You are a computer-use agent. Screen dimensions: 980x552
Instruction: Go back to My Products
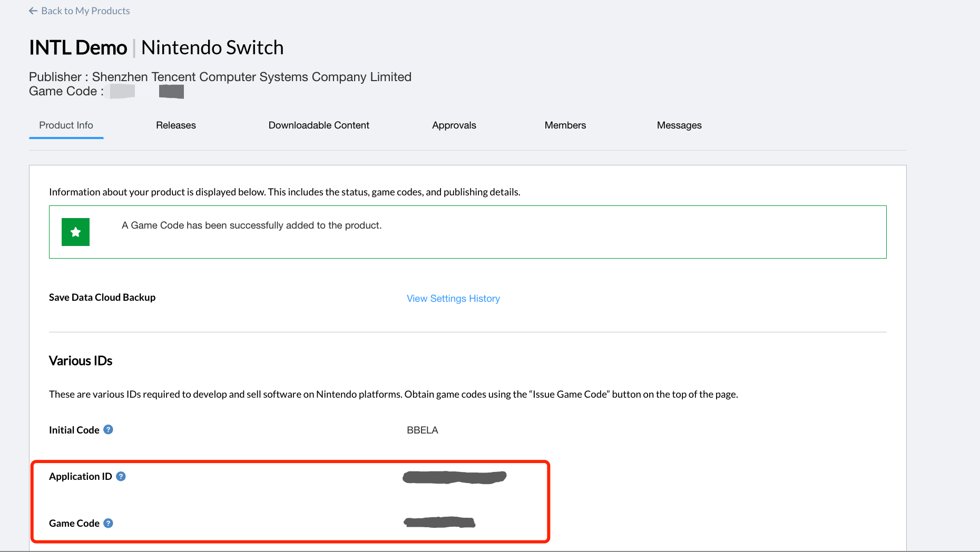[x=85, y=11]
